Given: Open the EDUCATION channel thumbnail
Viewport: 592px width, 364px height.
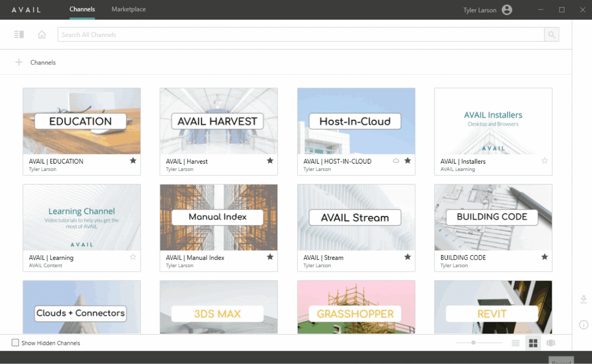Looking at the screenshot, I should [x=82, y=121].
